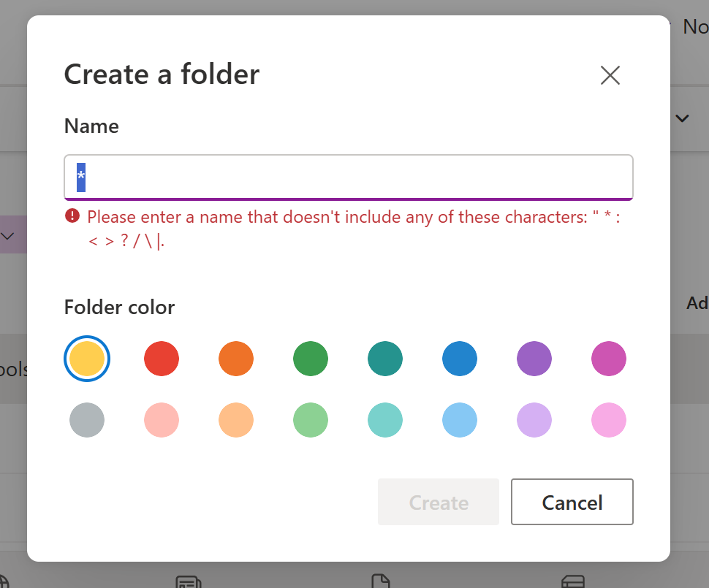Choose the light peach orange color
The image size is (709, 588).
236,420
